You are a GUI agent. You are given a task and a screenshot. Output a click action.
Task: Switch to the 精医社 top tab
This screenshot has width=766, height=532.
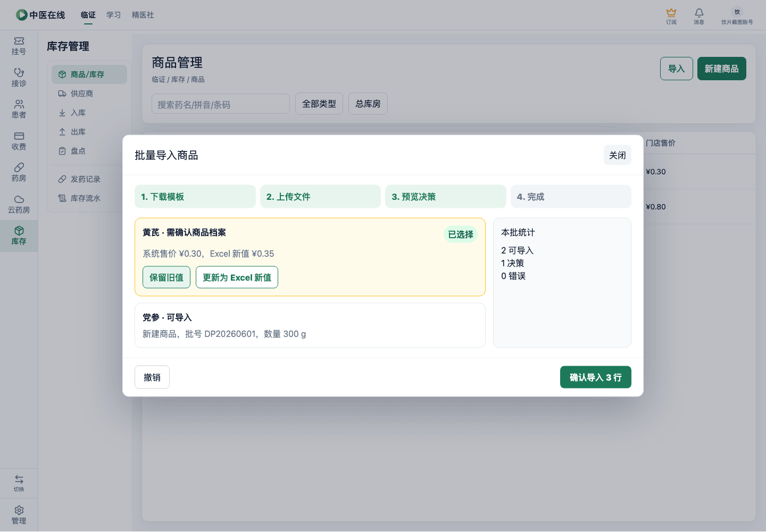click(x=143, y=15)
